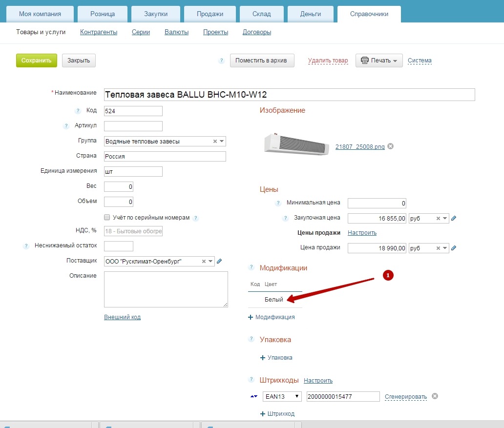Image resolution: width=504 pixels, height=428 pixels.
Task: Open Договоры submenu link
Action: [x=257, y=32]
